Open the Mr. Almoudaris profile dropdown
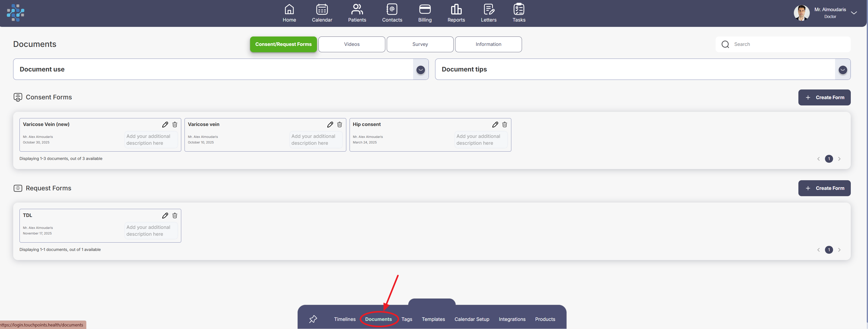 click(854, 13)
